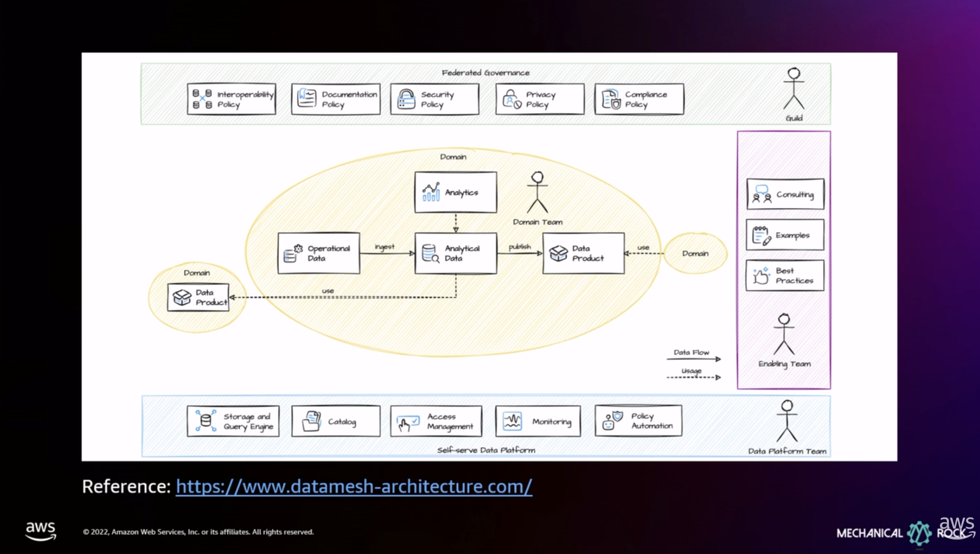This screenshot has height=554, width=980.
Task: Click the Analytical Data database icon
Action: tap(429, 253)
